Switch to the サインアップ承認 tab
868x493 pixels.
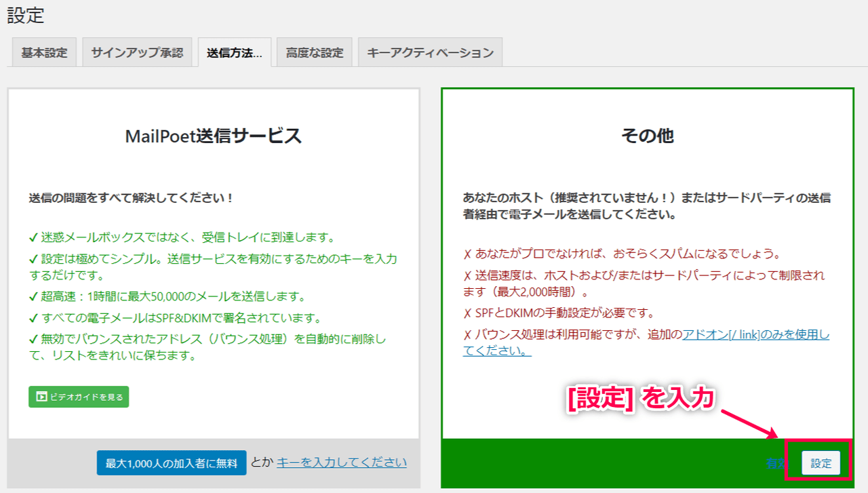click(137, 53)
